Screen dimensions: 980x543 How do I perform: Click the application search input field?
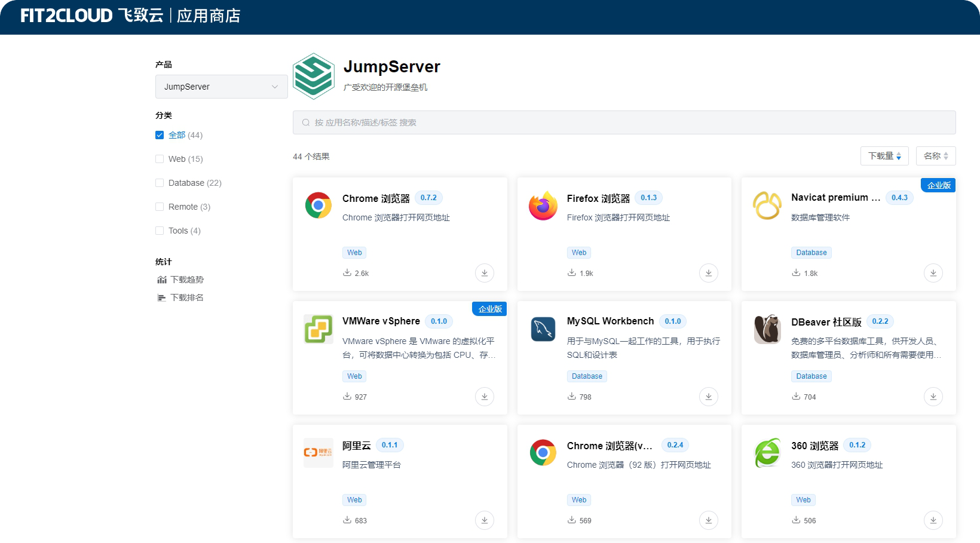pyautogui.click(x=623, y=122)
